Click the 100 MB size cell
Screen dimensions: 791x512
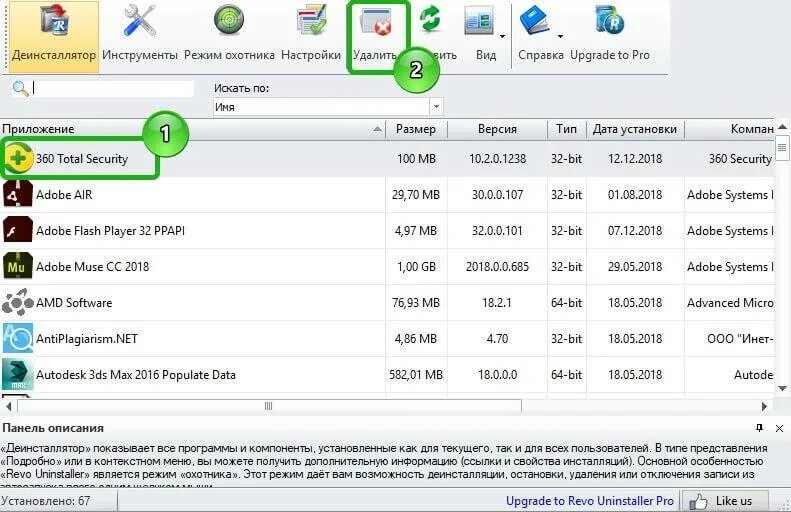coord(416,159)
